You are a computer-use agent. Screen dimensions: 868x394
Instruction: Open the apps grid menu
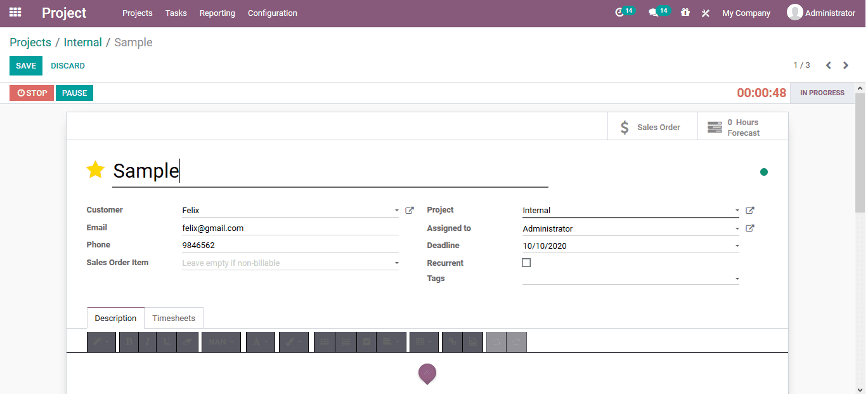[x=14, y=12]
